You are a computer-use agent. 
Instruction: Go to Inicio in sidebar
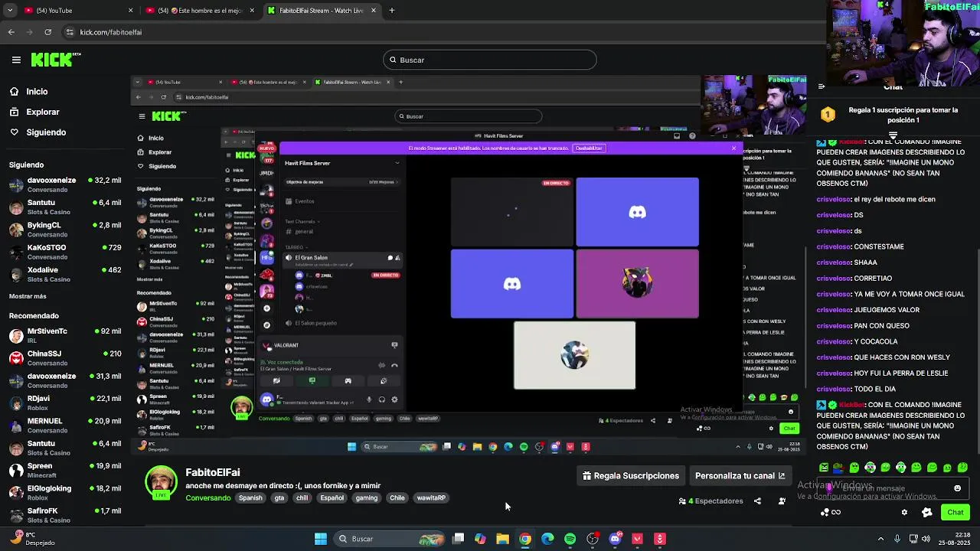(37, 91)
